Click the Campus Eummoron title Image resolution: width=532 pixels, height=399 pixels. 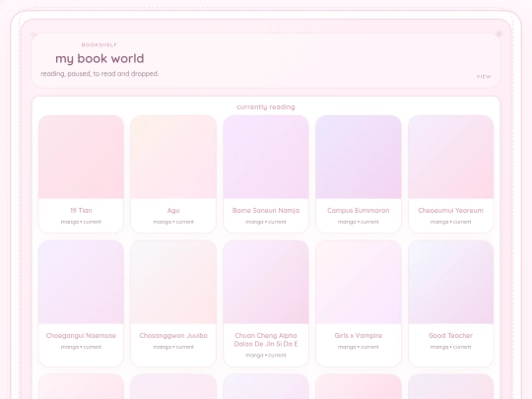pos(359,211)
